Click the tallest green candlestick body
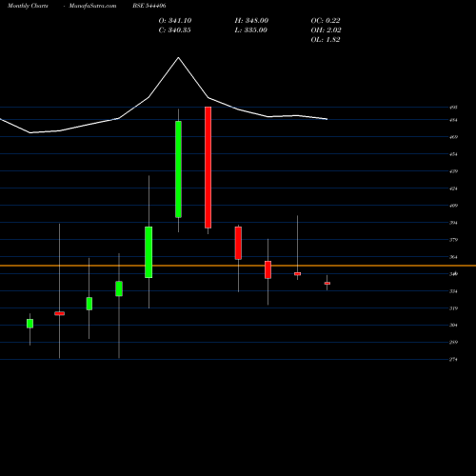Image resolution: width=476 pixels, height=476 pixels. tap(179, 169)
